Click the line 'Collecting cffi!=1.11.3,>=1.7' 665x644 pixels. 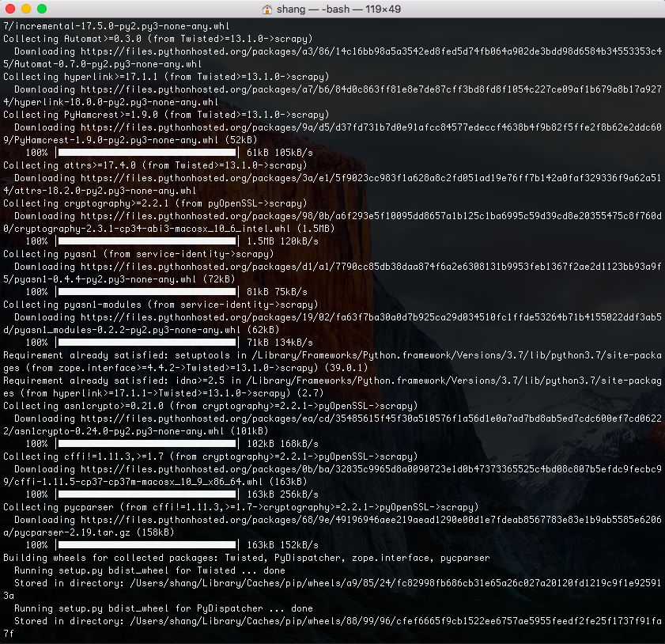(210, 456)
